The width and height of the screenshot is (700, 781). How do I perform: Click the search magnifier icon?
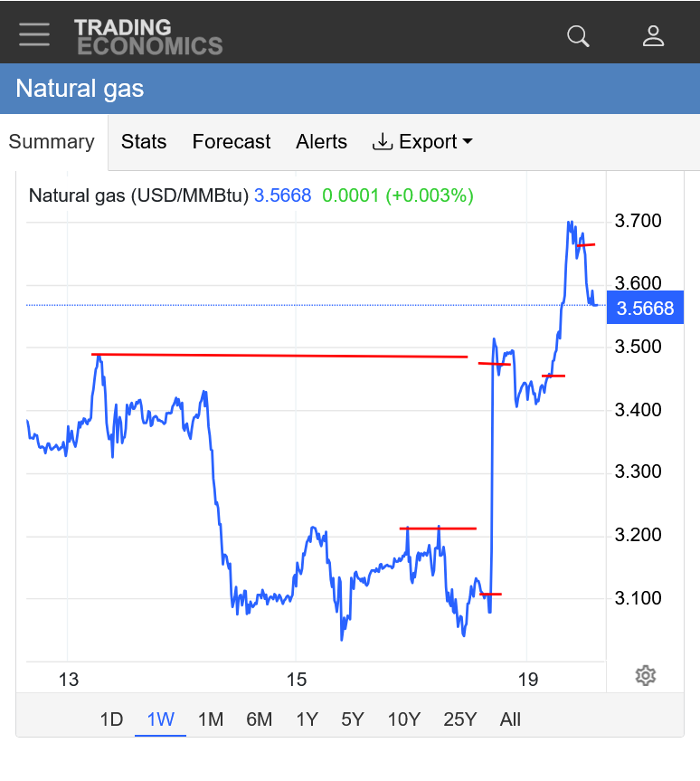(578, 36)
